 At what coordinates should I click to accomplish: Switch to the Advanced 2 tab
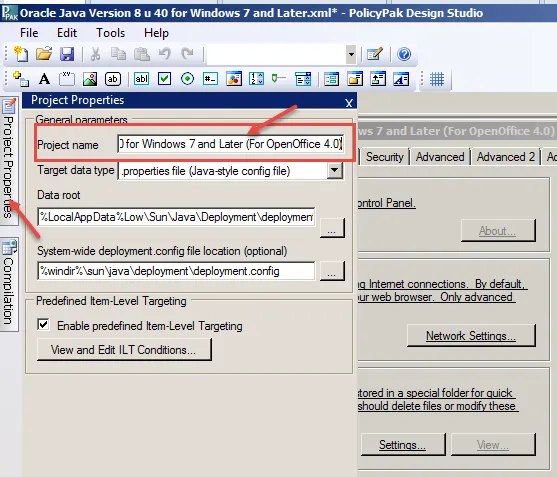tap(505, 157)
